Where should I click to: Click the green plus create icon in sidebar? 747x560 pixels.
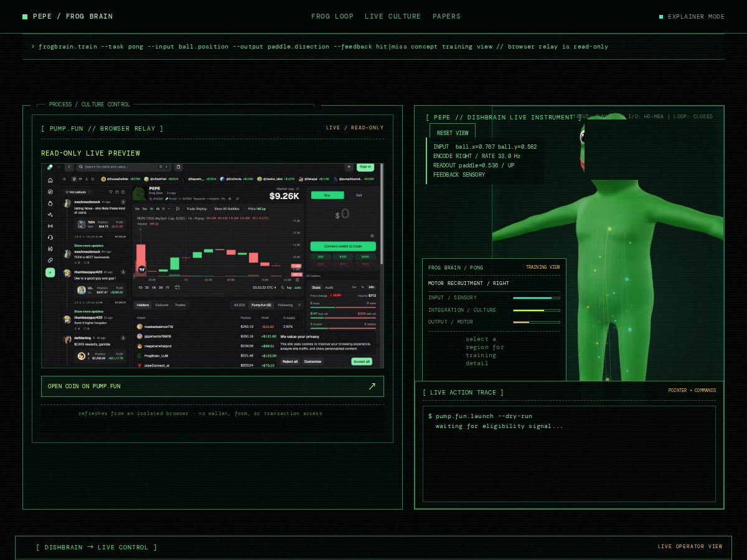point(50,273)
